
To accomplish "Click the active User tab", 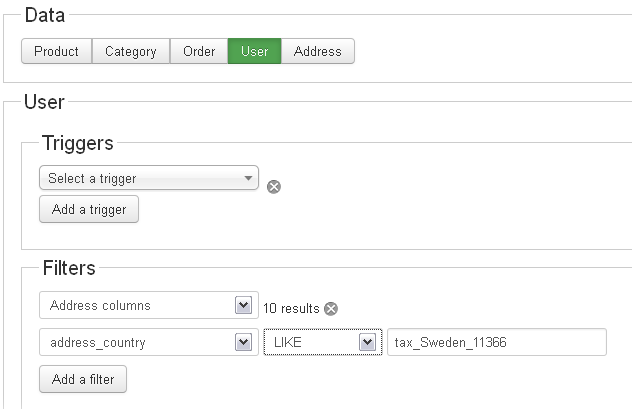I will coord(254,51).
